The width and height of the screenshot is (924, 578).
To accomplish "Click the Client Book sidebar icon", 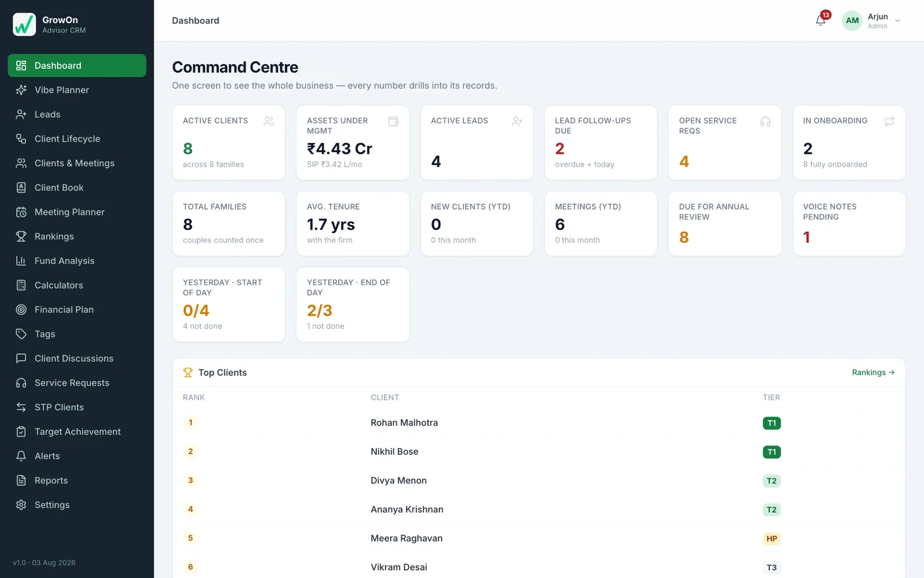I will [21, 187].
